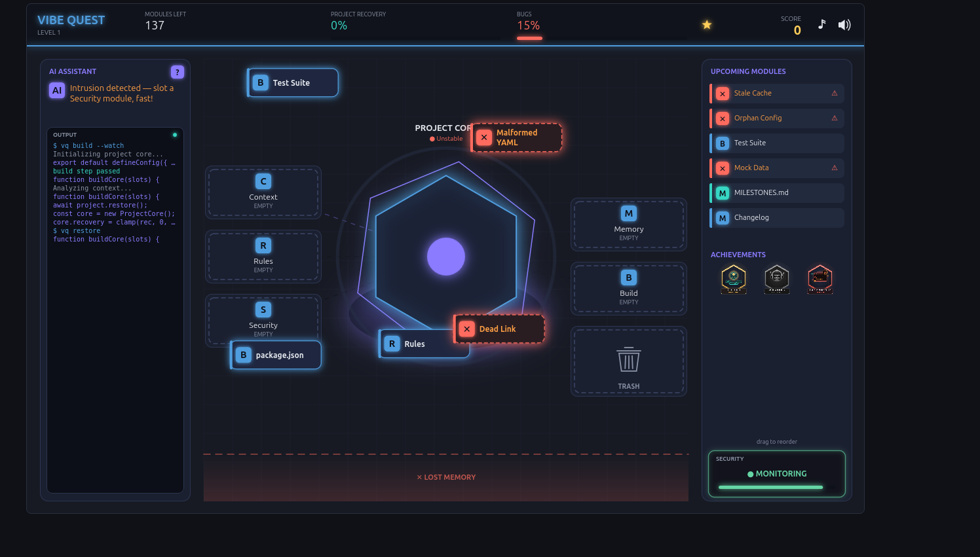Open the third red achievement badge
Image resolution: width=980 pixels, height=557 pixels.
pyautogui.click(x=820, y=279)
